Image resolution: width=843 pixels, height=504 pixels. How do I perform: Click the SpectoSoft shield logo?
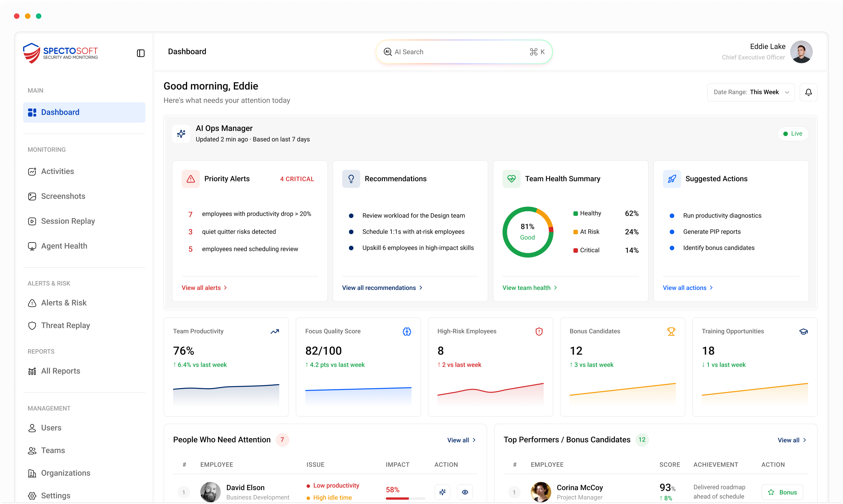pyautogui.click(x=32, y=53)
